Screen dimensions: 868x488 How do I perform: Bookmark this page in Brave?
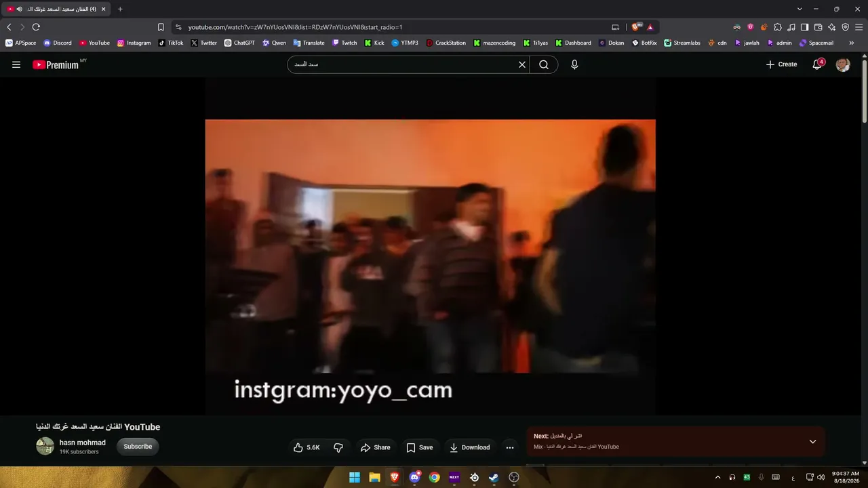[161, 27]
